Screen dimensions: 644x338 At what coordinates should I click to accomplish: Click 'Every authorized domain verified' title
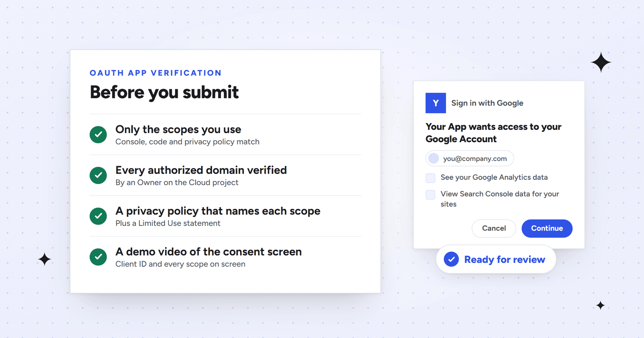click(x=201, y=170)
